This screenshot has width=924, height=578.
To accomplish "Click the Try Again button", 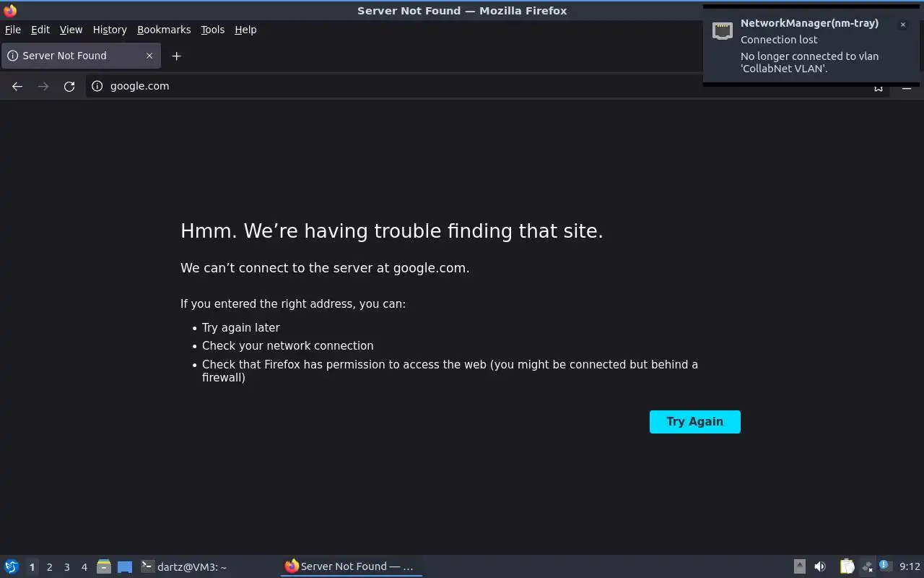I will (695, 422).
